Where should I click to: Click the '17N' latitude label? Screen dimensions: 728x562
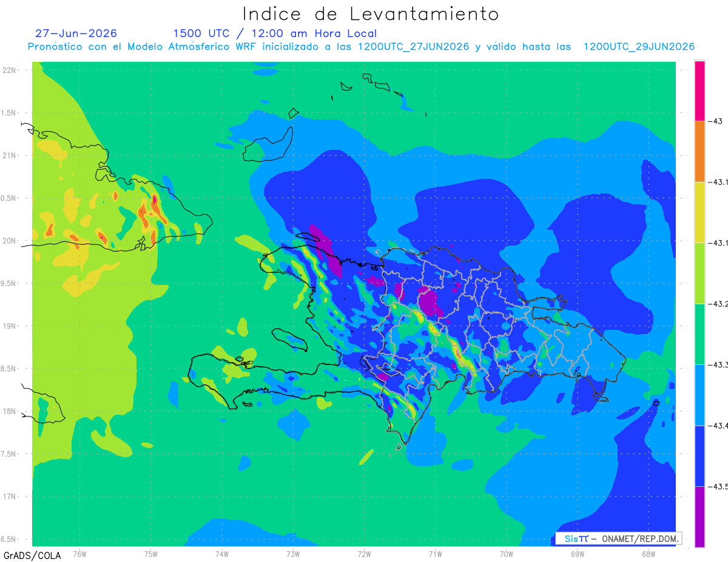click(10, 497)
